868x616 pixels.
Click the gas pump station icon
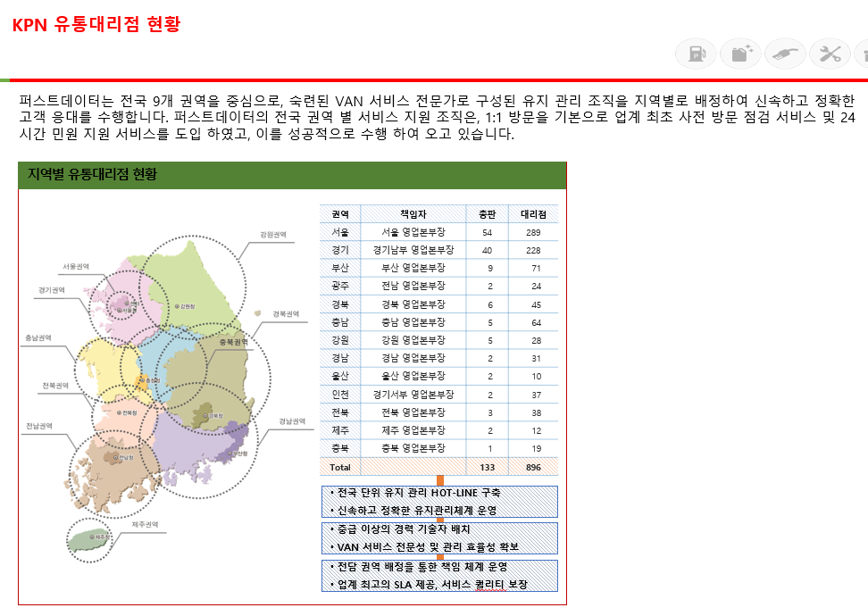[696, 54]
